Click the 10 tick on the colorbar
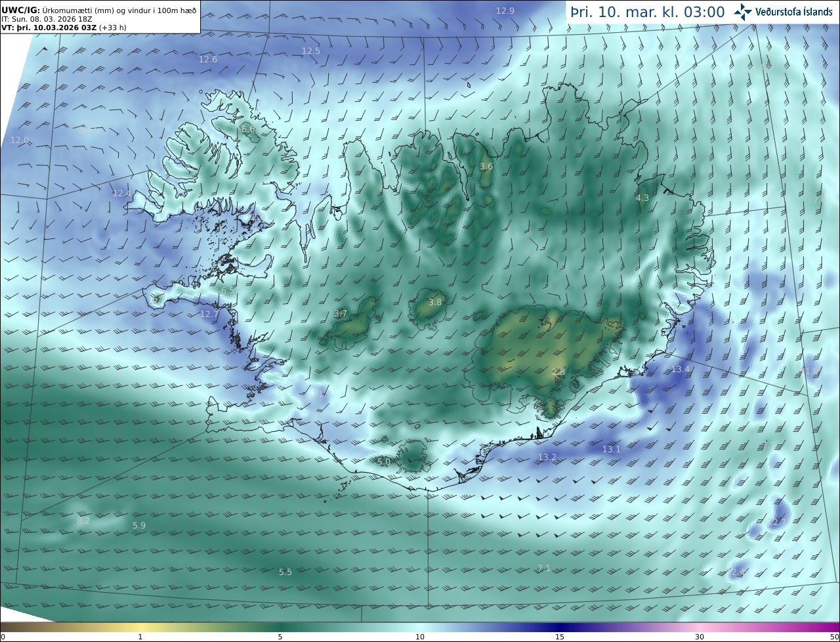This screenshot has width=840, height=642. coord(420,637)
